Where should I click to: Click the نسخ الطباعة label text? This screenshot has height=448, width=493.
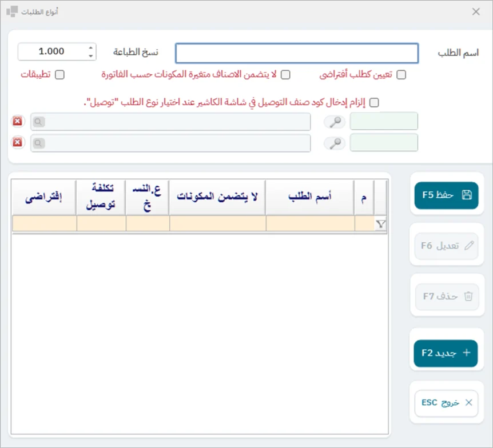point(136,52)
